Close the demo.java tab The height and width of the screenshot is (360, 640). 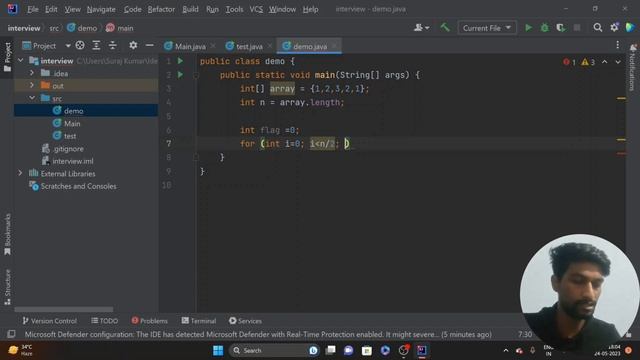click(x=334, y=46)
